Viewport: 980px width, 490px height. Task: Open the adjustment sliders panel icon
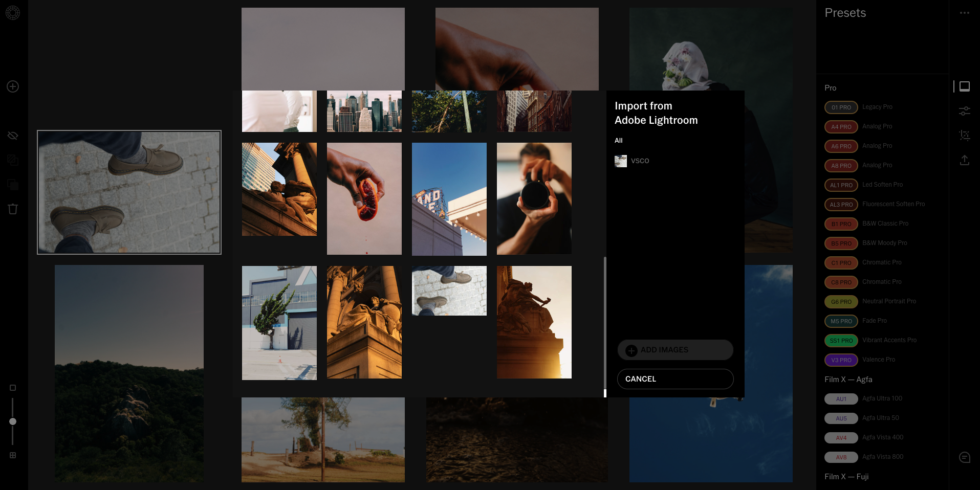(x=964, y=110)
